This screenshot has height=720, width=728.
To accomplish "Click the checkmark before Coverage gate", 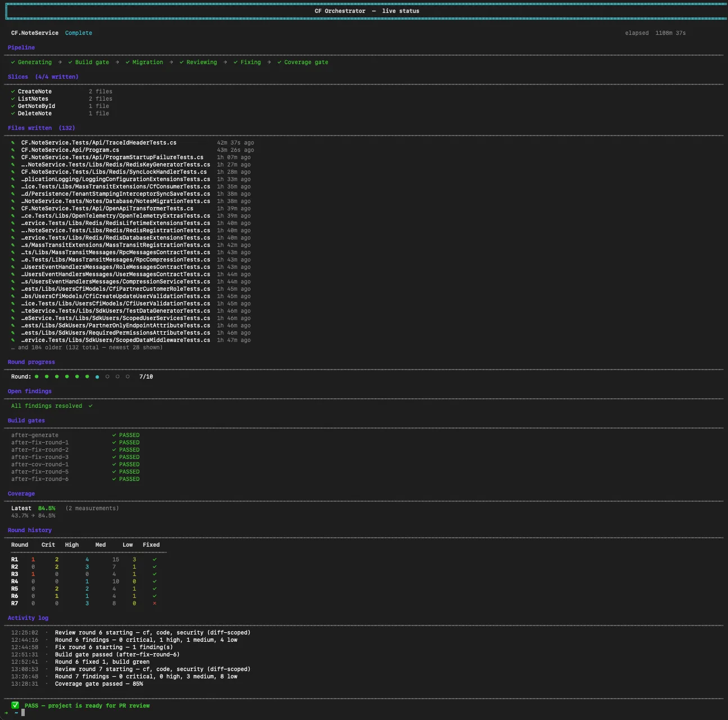I will (279, 62).
